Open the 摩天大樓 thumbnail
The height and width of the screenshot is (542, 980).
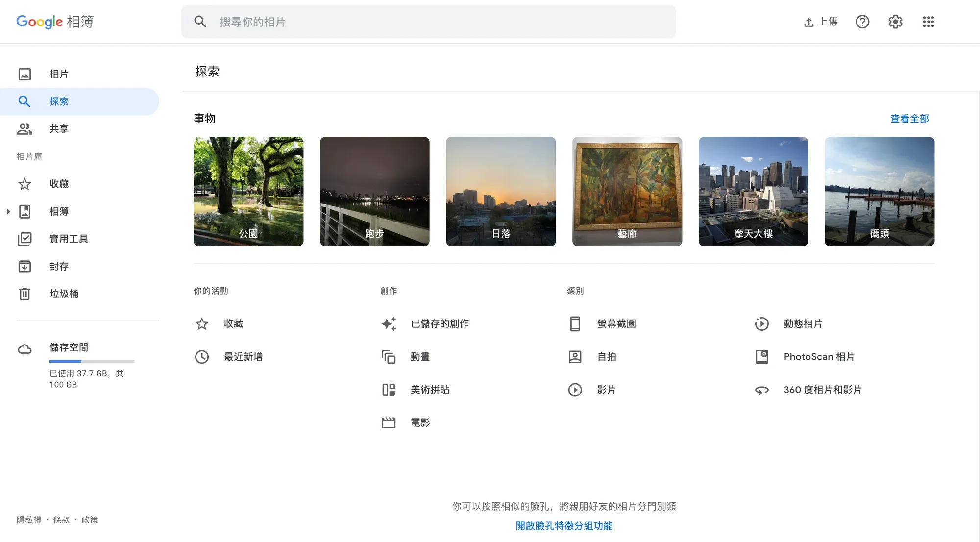pyautogui.click(x=753, y=191)
